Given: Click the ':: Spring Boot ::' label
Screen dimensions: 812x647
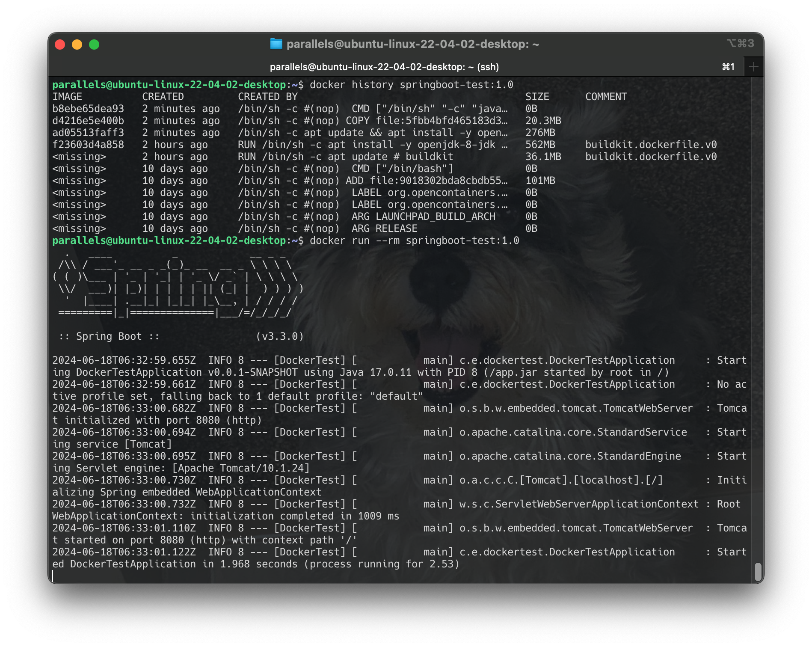Looking at the screenshot, I should click(109, 336).
